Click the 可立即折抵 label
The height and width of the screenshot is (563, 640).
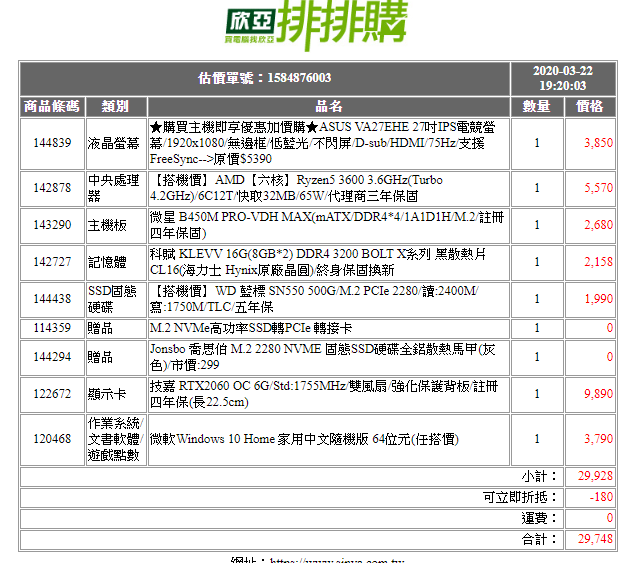tap(520, 497)
